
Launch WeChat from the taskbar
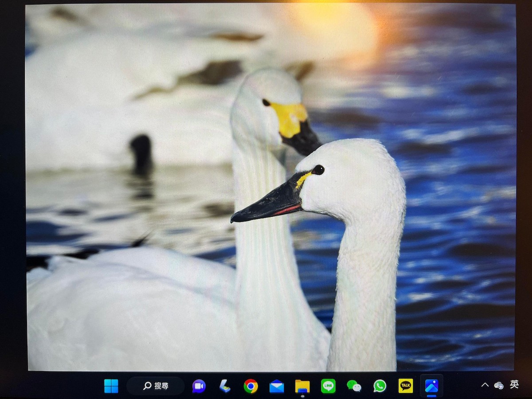(x=355, y=386)
